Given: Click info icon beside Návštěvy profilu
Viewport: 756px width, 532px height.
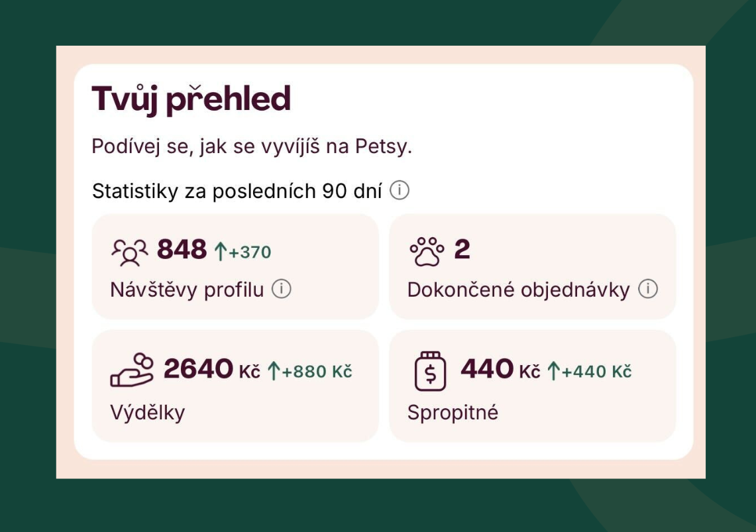Looking at the screenshot, I should [282, 290].
